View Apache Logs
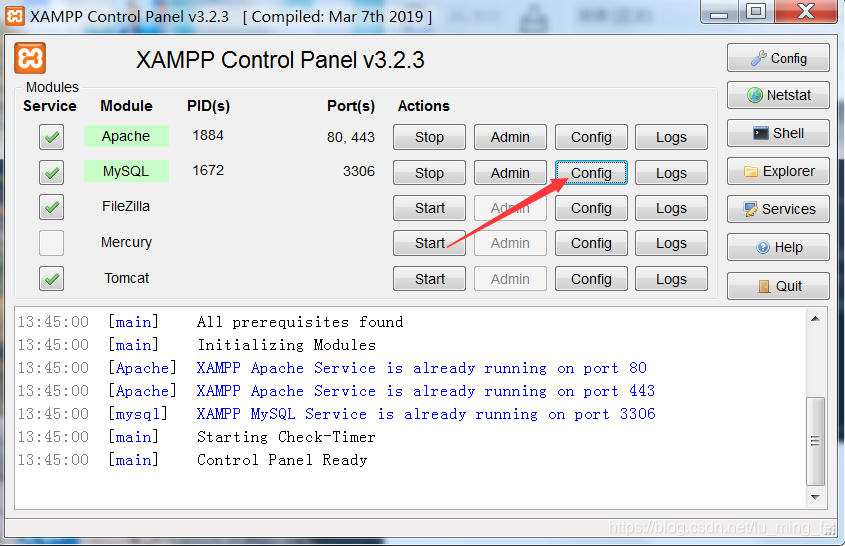Image resolution: width=845 pixels, height=546 pixels. (671, 137)
